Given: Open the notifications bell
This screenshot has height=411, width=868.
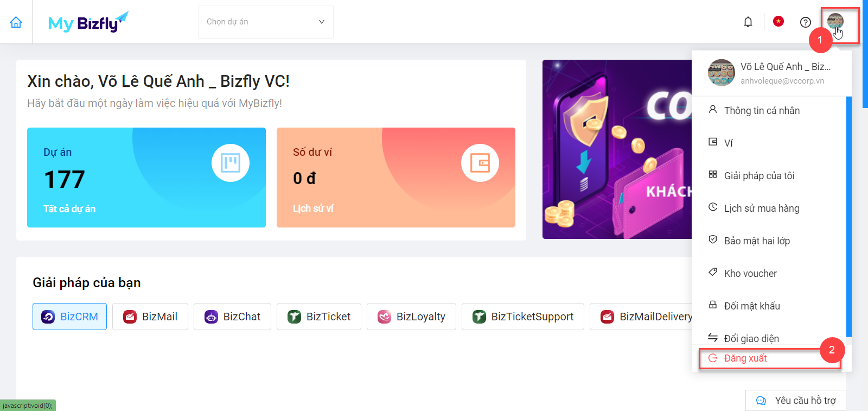Looking at the screenshot, I should (748, 22).
